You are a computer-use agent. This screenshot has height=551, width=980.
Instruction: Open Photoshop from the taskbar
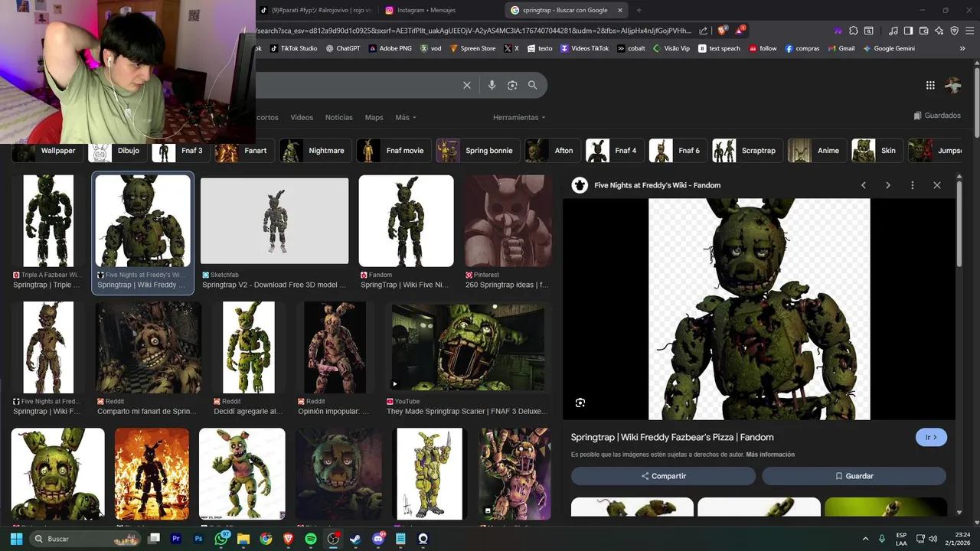(x=198, y=539)
